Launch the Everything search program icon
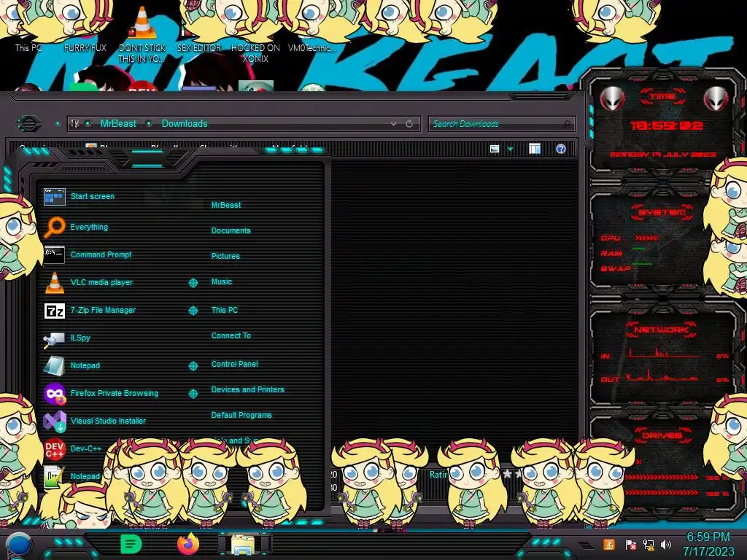This screenshot has width=747, height=560. tap(54, 227)
